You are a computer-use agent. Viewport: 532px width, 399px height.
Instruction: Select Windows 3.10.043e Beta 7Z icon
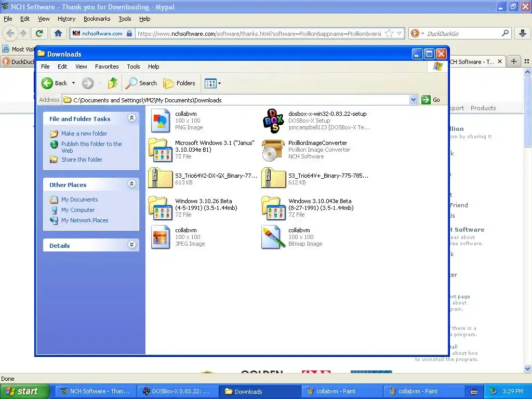pos(273,208)
